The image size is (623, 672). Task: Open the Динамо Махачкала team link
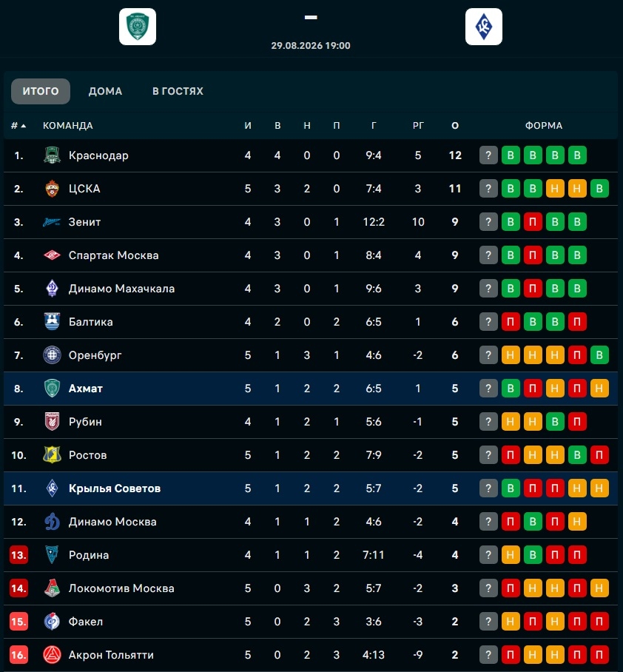point(121,289)
